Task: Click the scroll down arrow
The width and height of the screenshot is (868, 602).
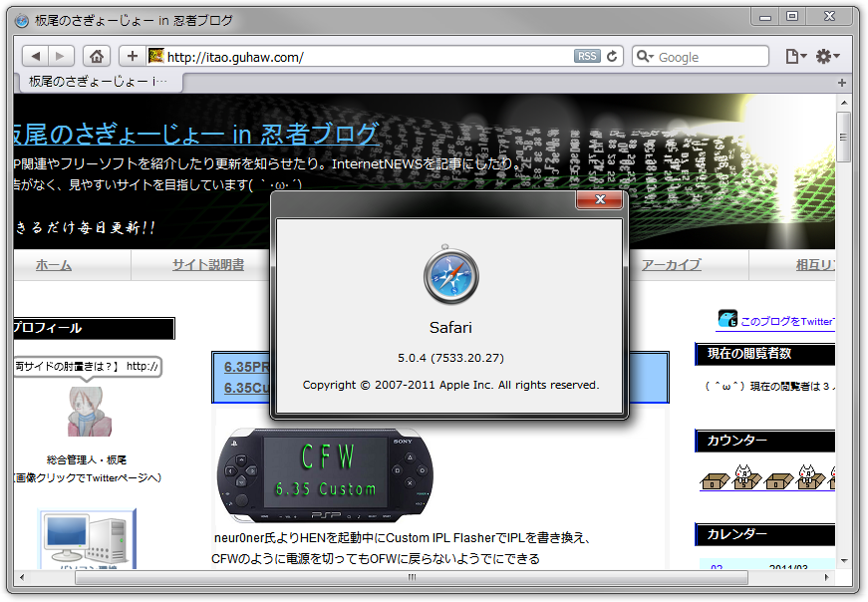Action: tap(844, 560)
